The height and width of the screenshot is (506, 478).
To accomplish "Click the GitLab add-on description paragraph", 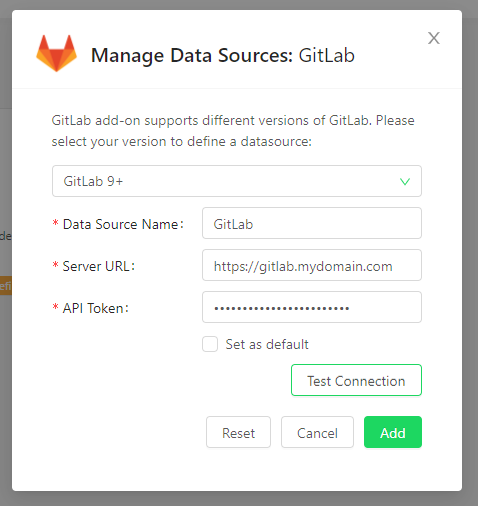I will point(233,131).
